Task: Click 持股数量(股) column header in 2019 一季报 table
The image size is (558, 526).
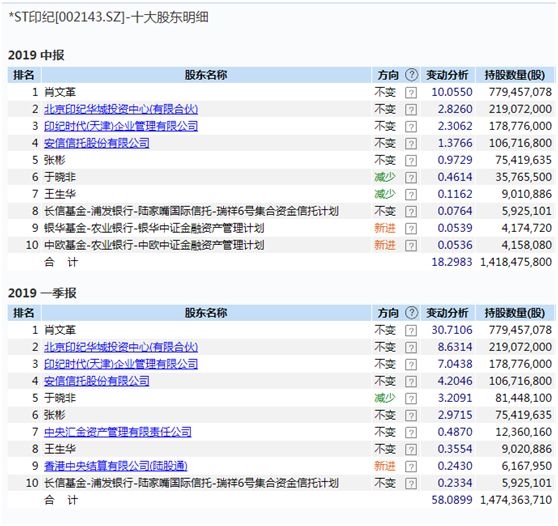Action: click(515, 312)
